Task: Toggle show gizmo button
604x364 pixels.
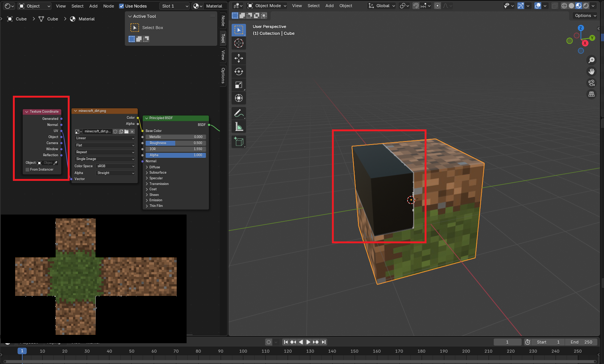Action: tap(521, 6)
